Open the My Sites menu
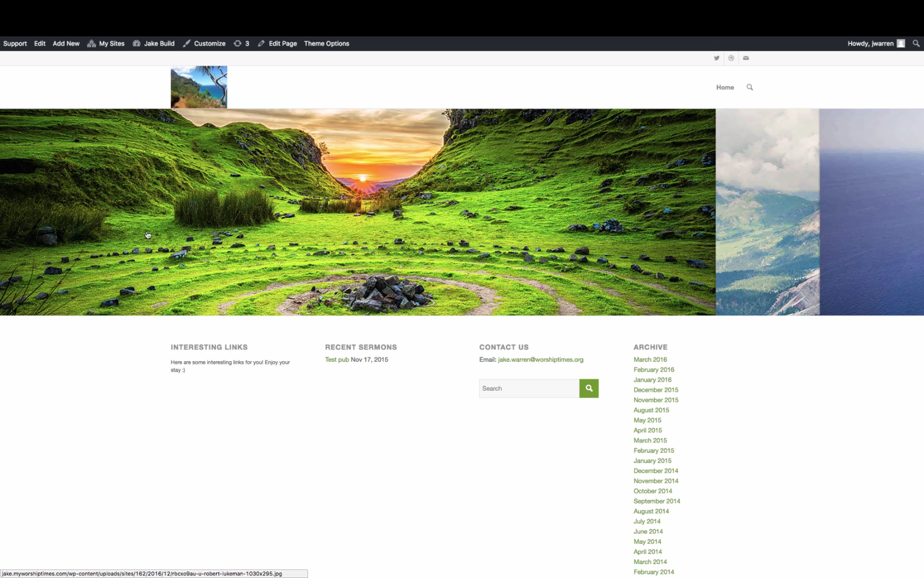 [x=106, y=44]
